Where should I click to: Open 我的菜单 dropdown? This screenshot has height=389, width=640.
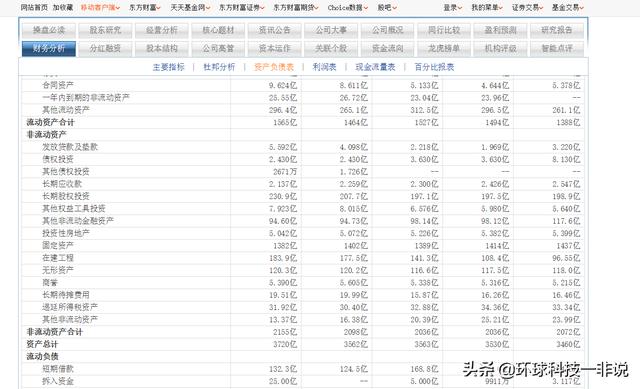pyautogui.click(x=487, y=8)
